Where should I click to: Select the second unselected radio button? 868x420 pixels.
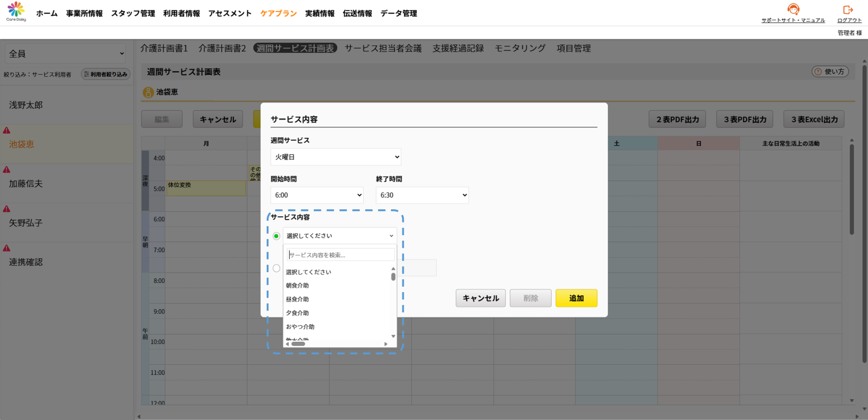(276, 268)
